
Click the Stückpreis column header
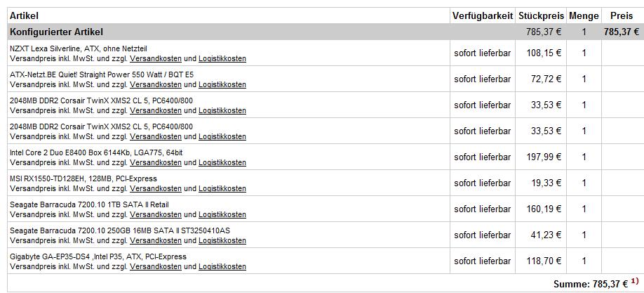pyautogui.click(x=540, y=15)
